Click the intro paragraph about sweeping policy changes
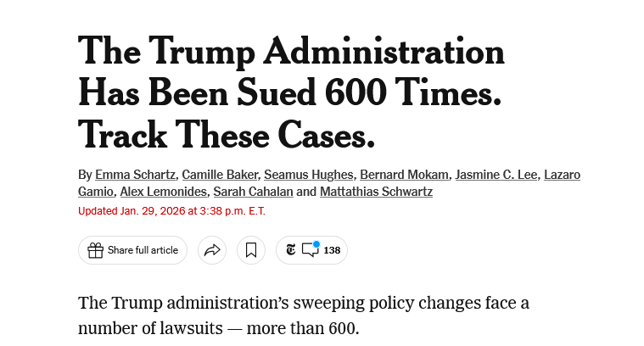644x346 pixels. 304,315
